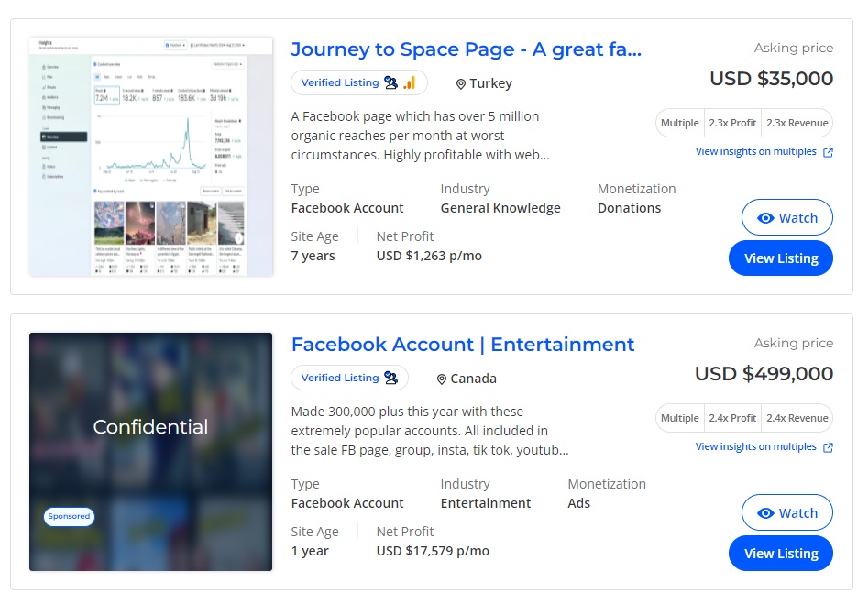Click description starting Made 300,000 plus
The image size is (868, 604).
pos(430,431)
